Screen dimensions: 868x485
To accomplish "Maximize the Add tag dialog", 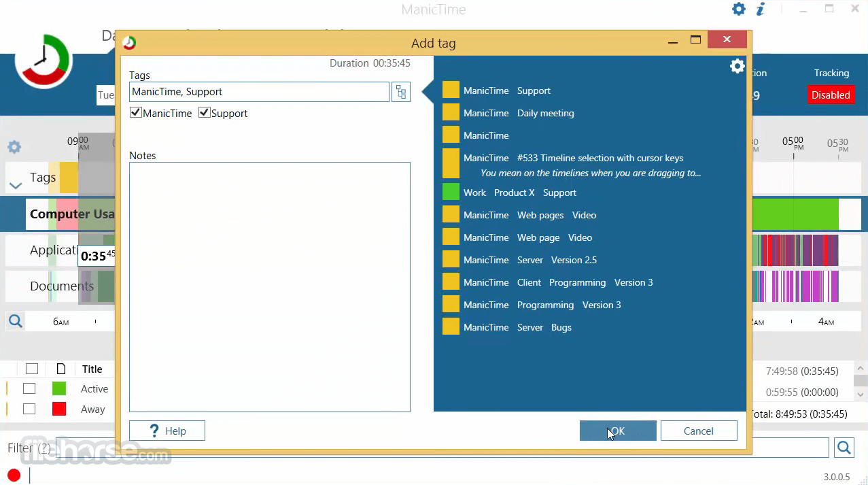I will [695, 39].
